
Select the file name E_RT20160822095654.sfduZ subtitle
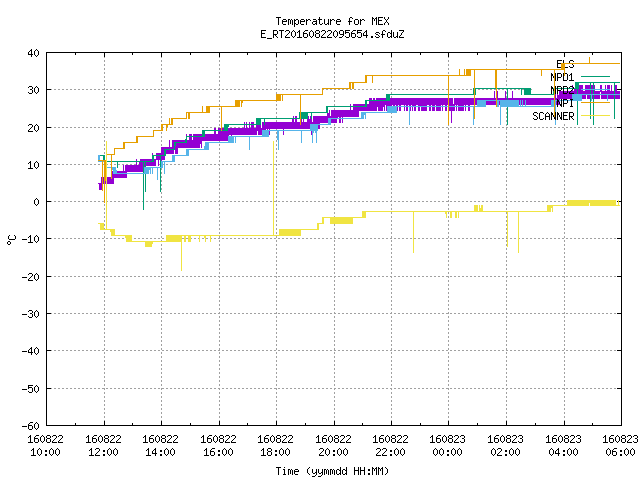(x=332, y=34)
